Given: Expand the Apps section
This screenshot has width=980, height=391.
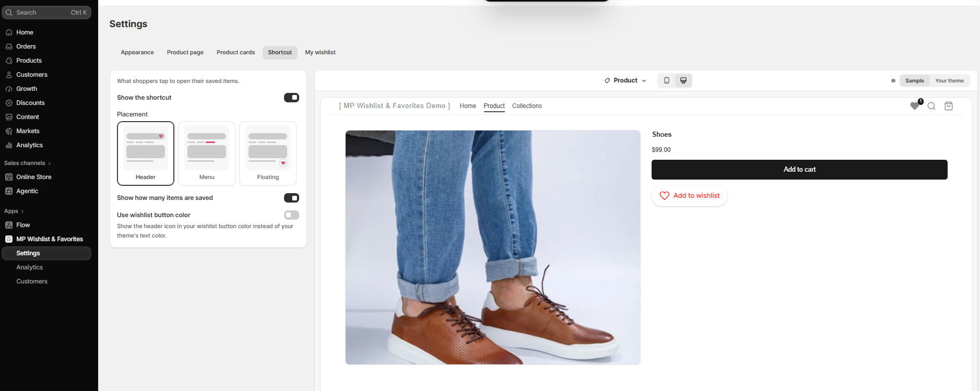Looking at the screenshot, I should point(14,211).
